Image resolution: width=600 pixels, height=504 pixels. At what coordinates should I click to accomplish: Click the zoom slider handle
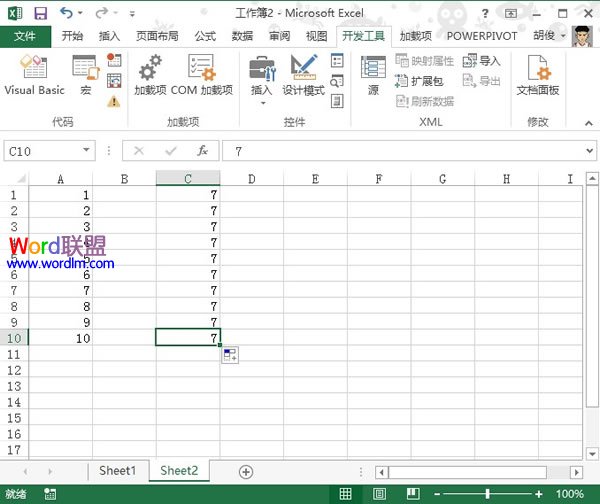pos(488,494)
